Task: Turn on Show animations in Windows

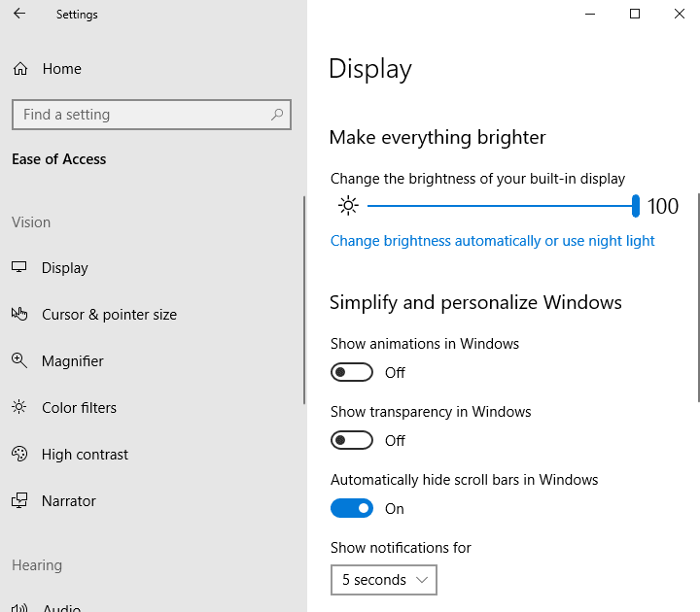Action: (352, 372)
